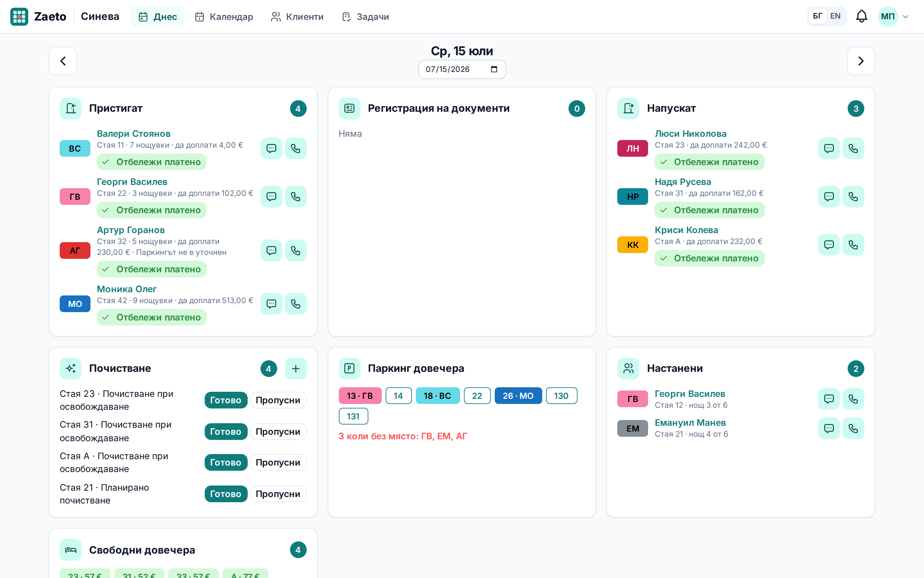Call Надя Русева via phone icon

click(x=853, y=197)
